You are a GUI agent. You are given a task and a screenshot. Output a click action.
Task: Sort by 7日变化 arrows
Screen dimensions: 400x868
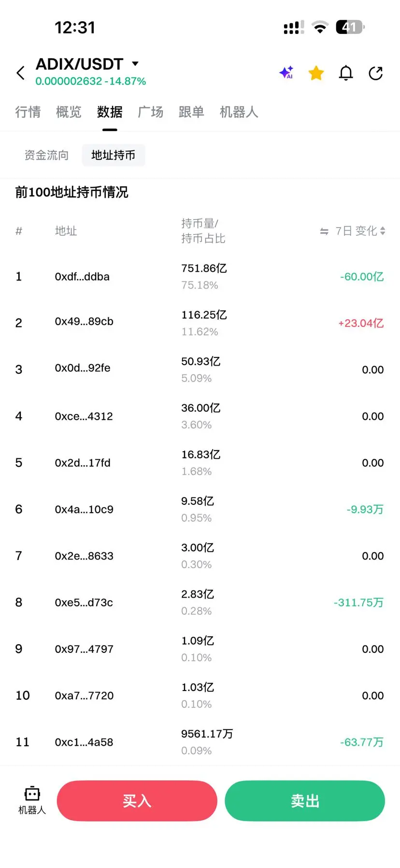coord(383,231)
